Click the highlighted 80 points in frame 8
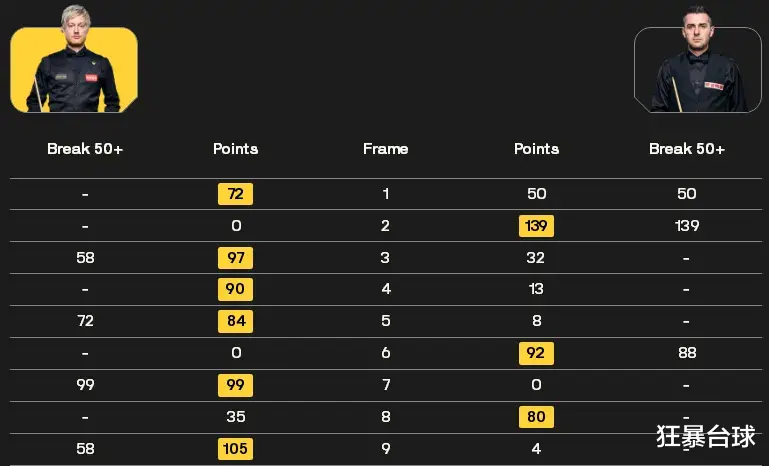This screenshot has height=466, width=769. pyautogui.click(x=537, y=417)
